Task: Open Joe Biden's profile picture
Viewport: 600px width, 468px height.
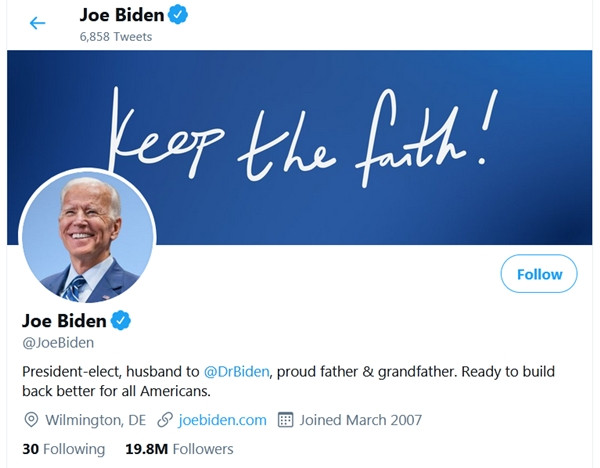Action: [88, 236]
